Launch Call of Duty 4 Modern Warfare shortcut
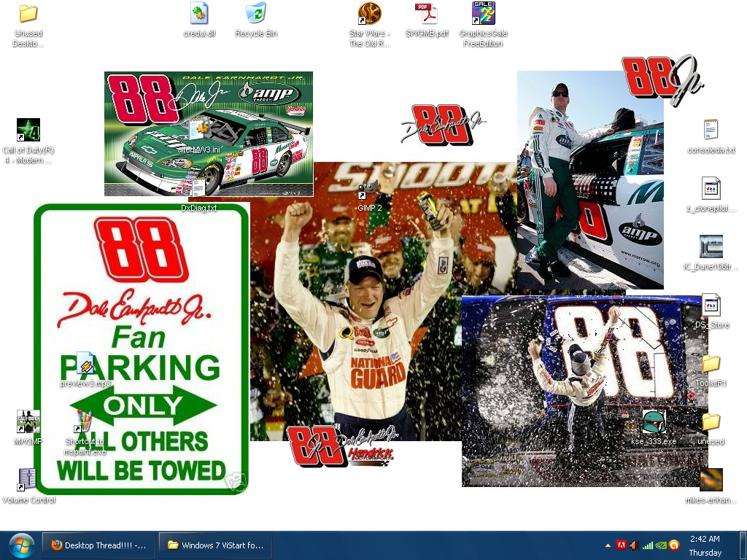The image size is (747, 560). tap(28, 130)
